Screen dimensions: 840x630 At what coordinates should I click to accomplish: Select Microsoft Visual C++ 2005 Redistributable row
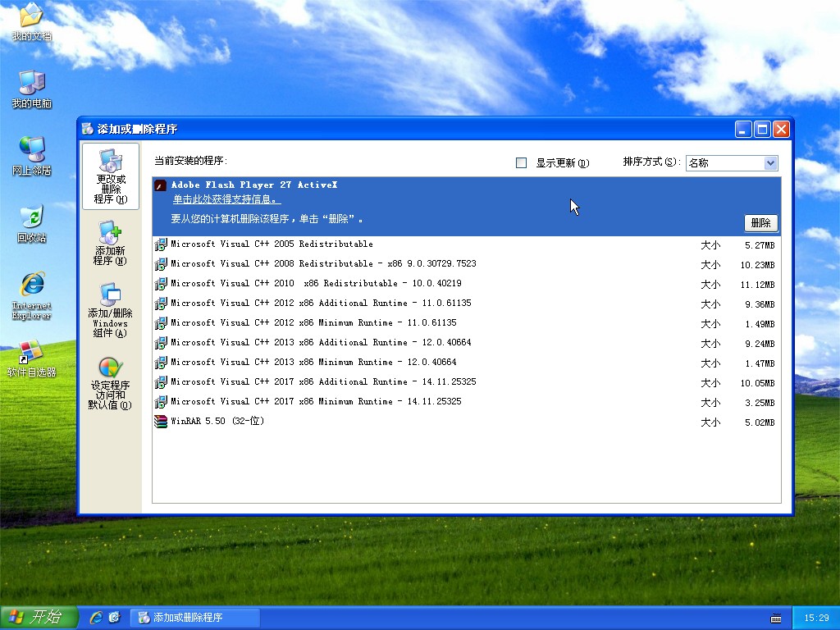coord(466,244)
